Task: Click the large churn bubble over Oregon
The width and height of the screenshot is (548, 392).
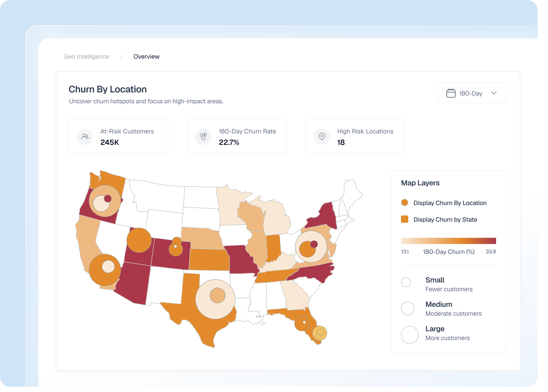Action: coord(105,201)
